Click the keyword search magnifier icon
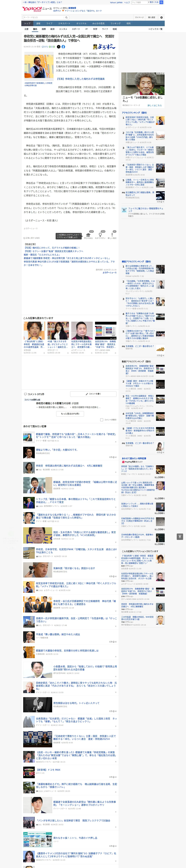This screenshot has height=868, width=186. point(66,18)
